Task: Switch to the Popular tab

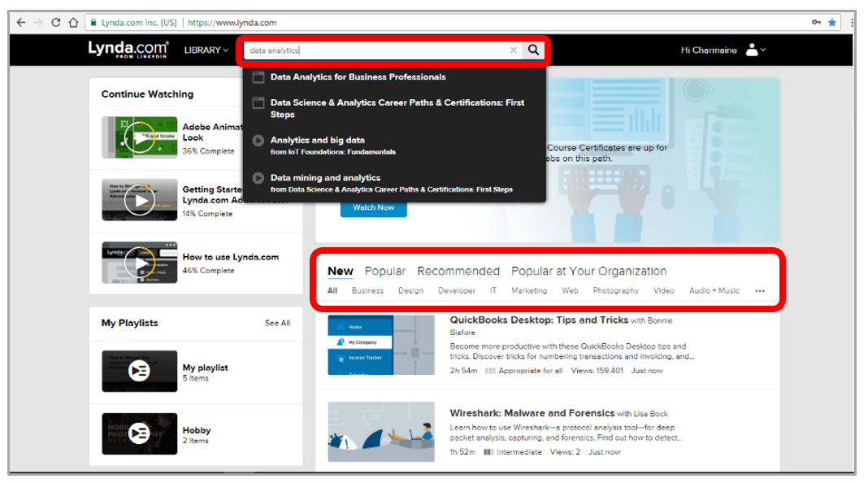Action: coord(385,271)
